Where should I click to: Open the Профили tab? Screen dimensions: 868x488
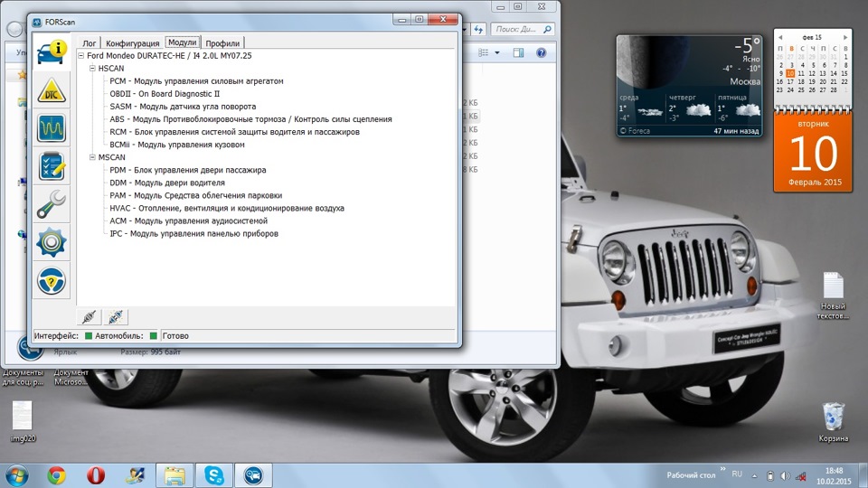(222, 43)
